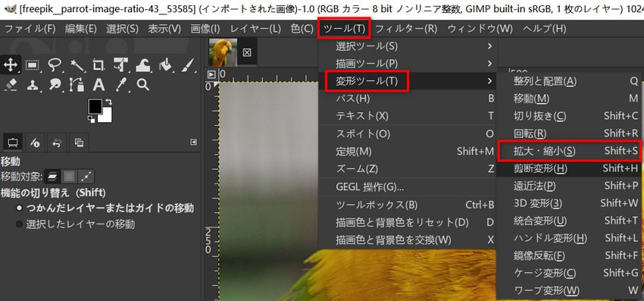Reset colors to default black and white icon
The image size is (644, 301).
[x=91, y=119]
